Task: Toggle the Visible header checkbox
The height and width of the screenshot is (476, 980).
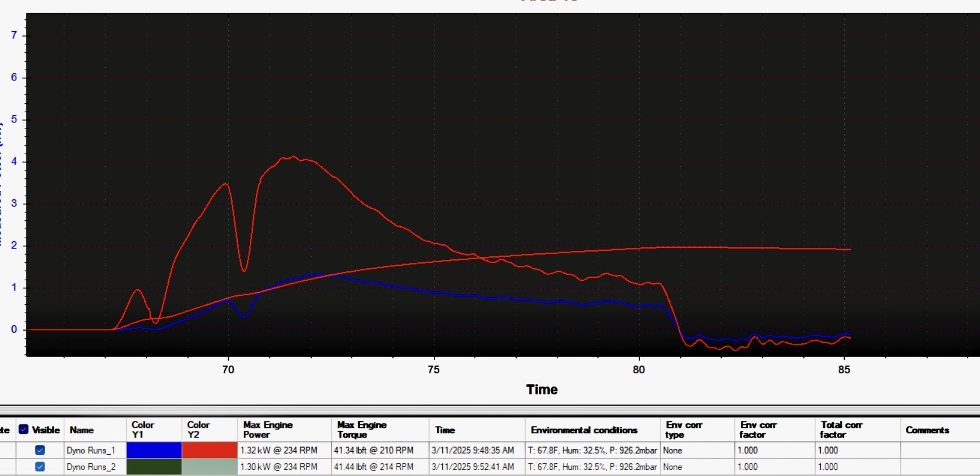Action: click(x=24, y=430)
